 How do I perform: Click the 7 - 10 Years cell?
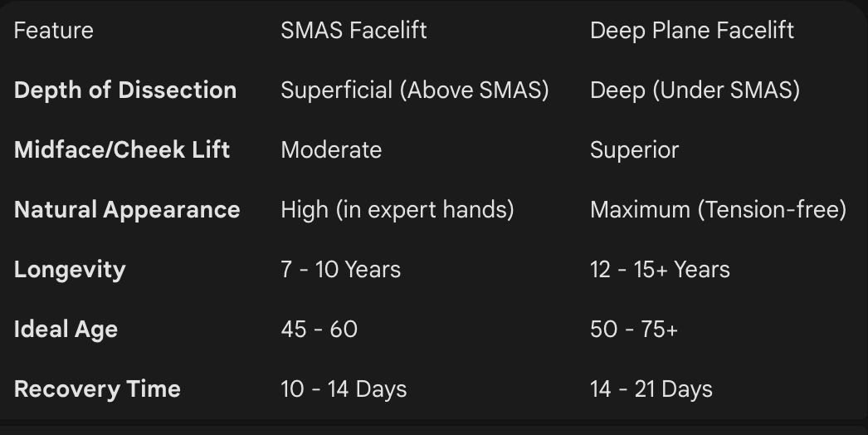click(340, 270)
